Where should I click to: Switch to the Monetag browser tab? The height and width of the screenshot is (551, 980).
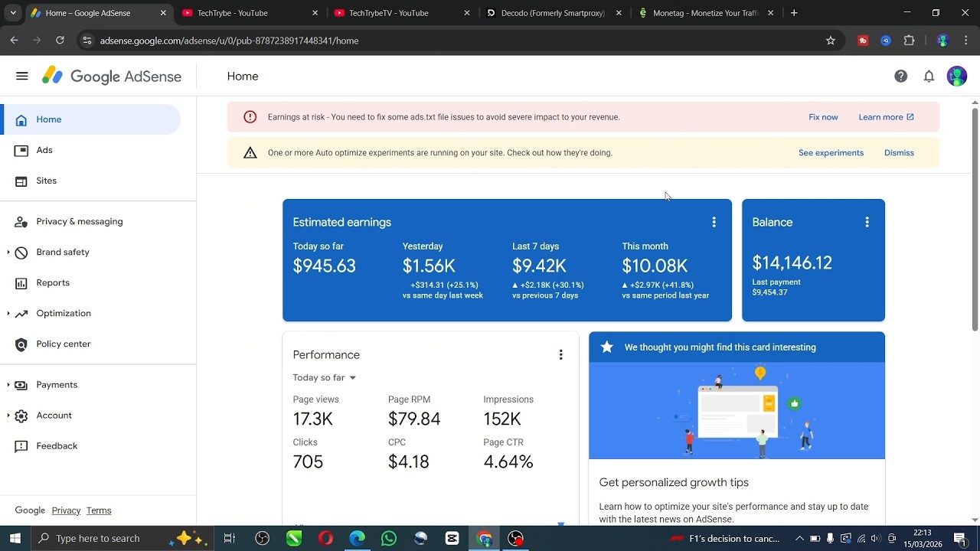[x=705, y=13]
